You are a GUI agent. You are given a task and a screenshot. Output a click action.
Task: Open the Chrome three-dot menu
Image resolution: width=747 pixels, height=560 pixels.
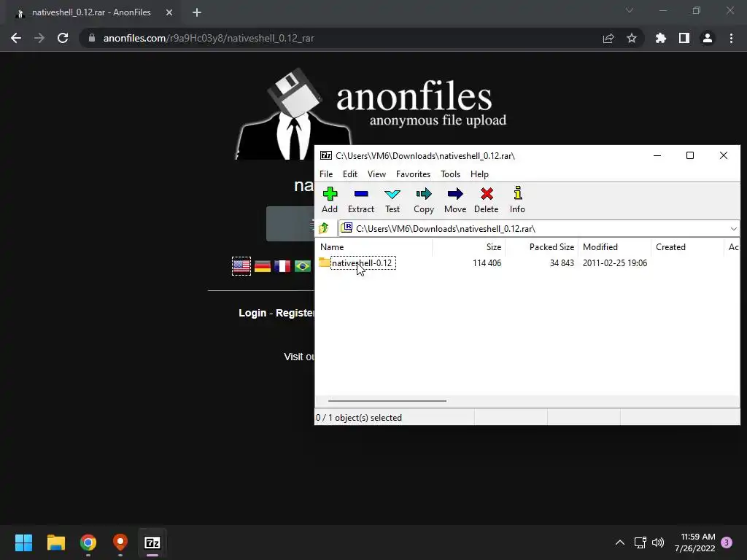pyautogui.click(x=731, y=38)
